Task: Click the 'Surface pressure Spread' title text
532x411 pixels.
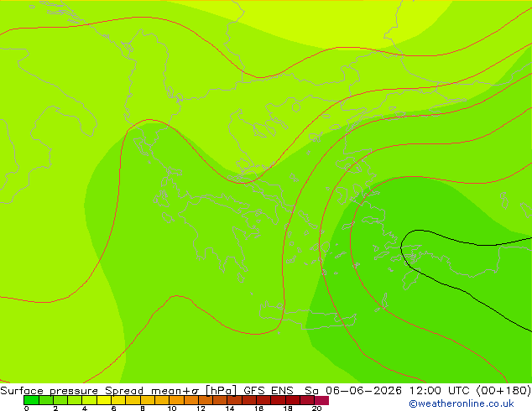Action: pyautogui.click(x=71, y=390)
